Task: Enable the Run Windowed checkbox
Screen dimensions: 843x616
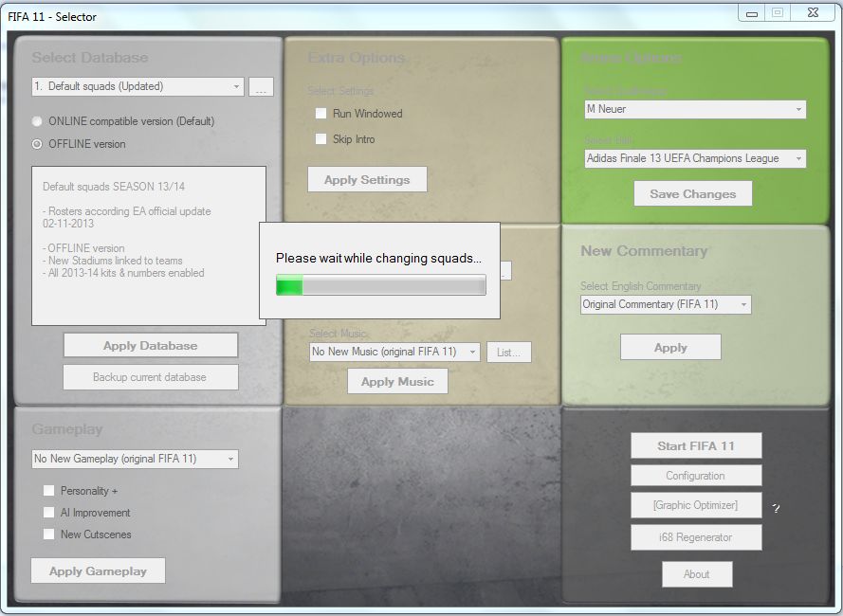Action: [321, 114]
